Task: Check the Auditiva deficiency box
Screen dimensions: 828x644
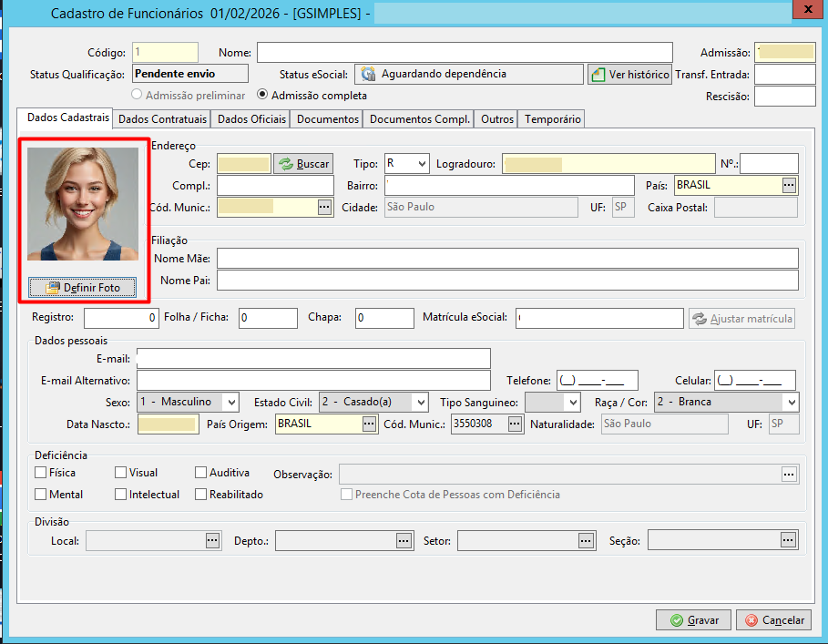Action: 200,472
